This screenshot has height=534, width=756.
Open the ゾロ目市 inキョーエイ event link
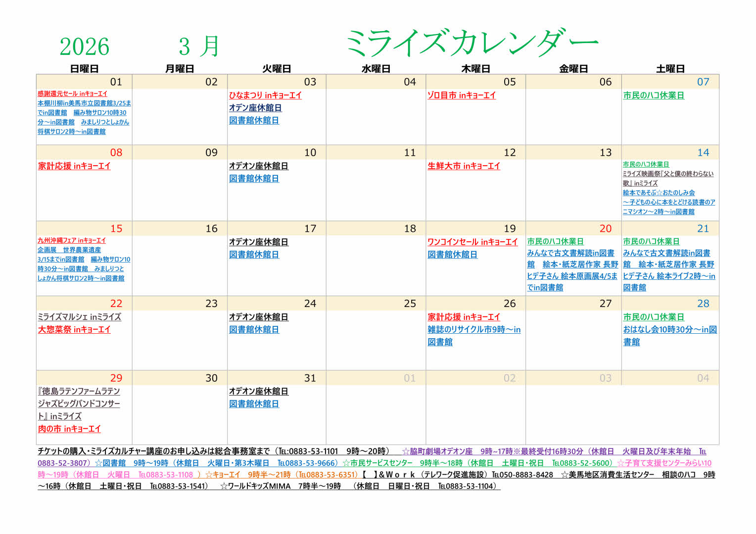pyautogui.click(x=461, y=95)
